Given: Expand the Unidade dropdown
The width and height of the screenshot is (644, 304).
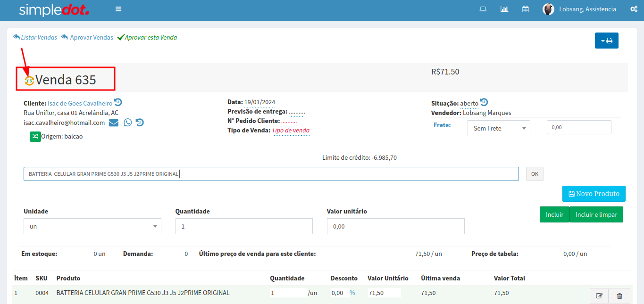Looking at the screenshot, I should click(x=92, y=226).
